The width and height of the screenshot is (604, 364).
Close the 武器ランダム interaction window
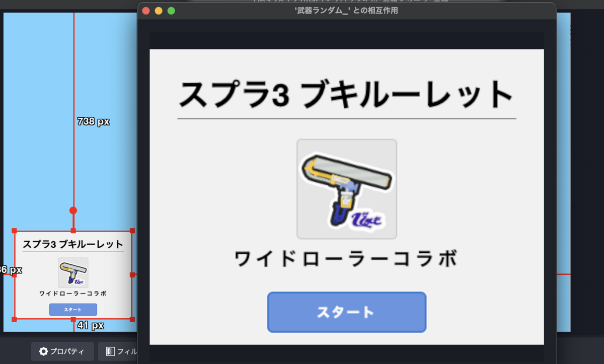pyautogui.click(x=146, y=11)
